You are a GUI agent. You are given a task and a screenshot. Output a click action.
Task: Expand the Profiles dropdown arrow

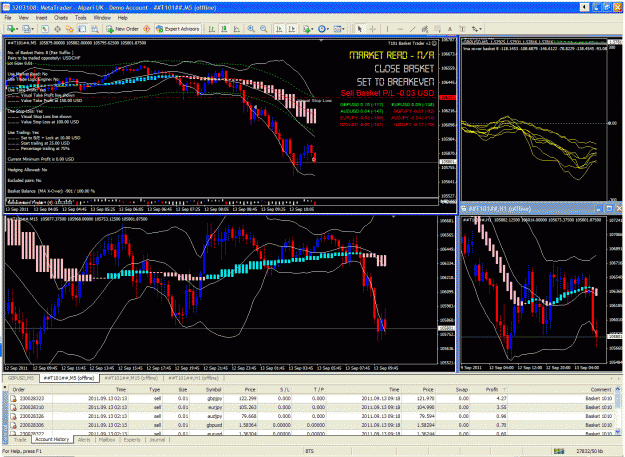coord(32,29)
